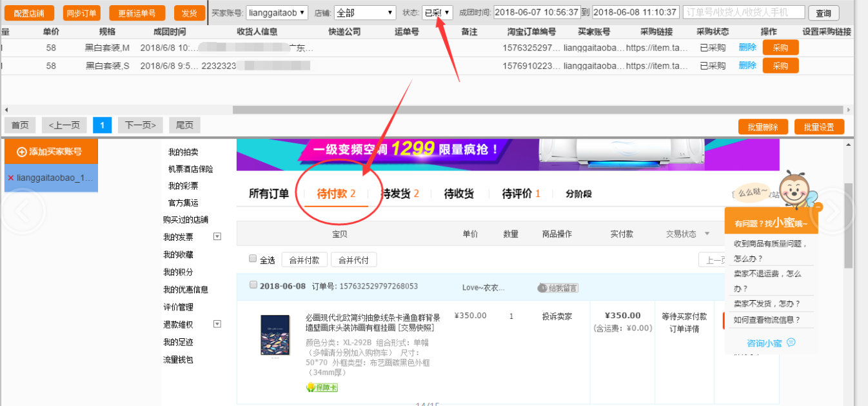Select page 1 in pagination

click(x=103, y=125)
